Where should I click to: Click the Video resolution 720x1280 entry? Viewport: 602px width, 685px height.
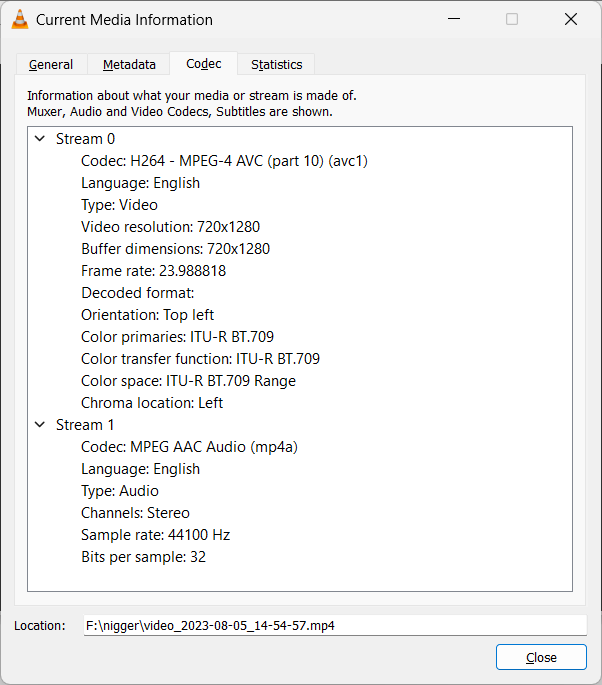pos(170,227)
